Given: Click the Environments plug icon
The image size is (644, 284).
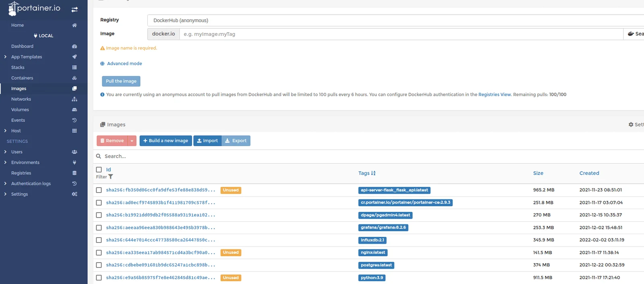Looking at the screenshot, I should 74,162.
